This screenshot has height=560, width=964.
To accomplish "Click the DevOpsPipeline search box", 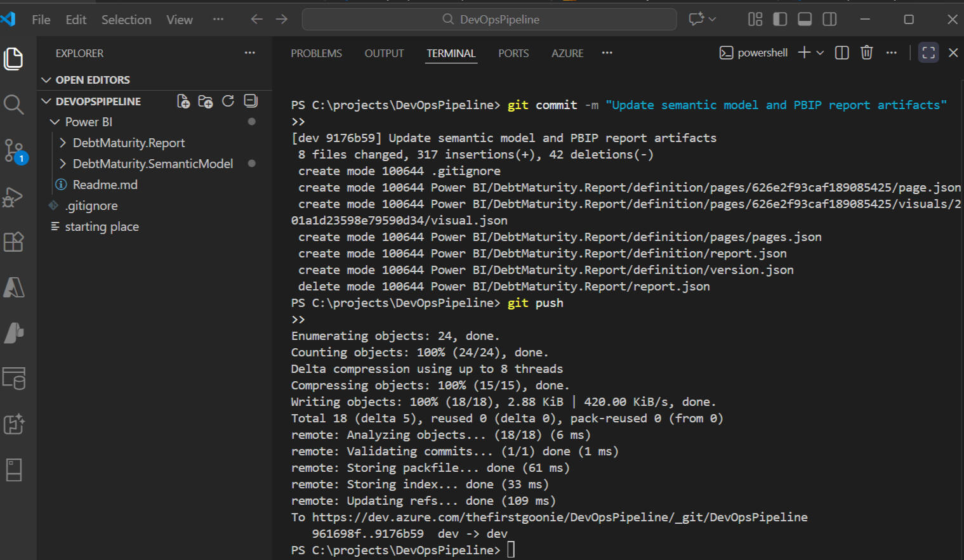I will 489,20.
